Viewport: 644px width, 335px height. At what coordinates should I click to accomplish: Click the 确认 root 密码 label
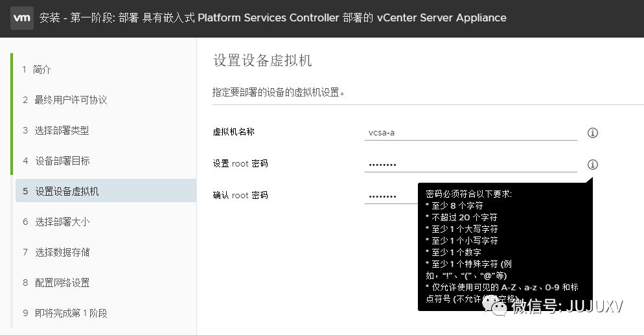click(240, 195)
